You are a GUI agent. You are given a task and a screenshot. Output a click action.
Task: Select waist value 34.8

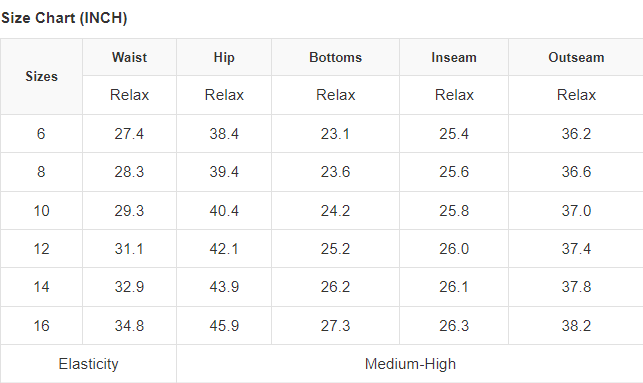coord(129,326)
